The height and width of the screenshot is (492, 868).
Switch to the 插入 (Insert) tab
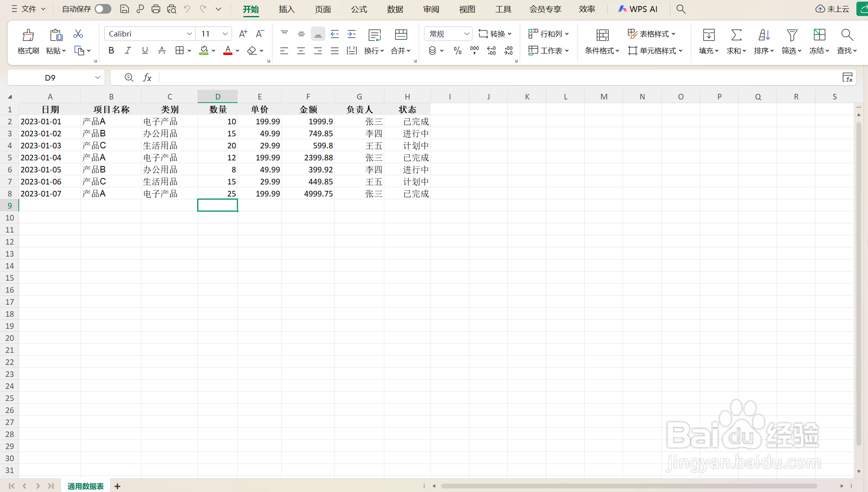[287, 9]
